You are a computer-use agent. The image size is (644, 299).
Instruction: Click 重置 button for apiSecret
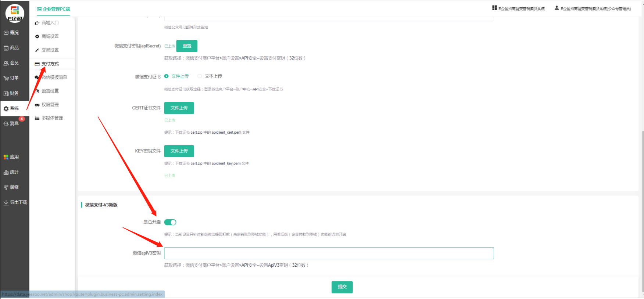(x=187, y=46)
